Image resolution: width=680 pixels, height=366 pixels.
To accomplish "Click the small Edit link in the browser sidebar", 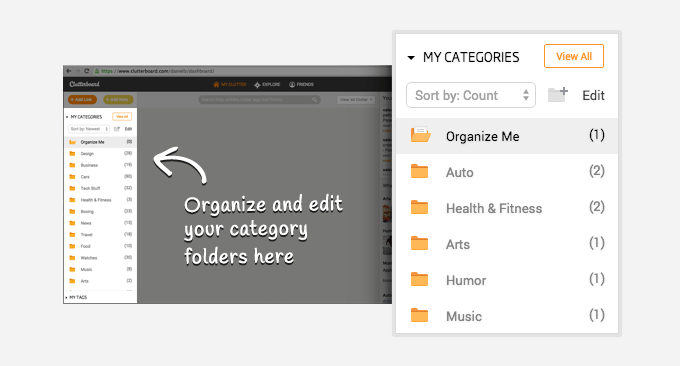I will click(128, 129).
